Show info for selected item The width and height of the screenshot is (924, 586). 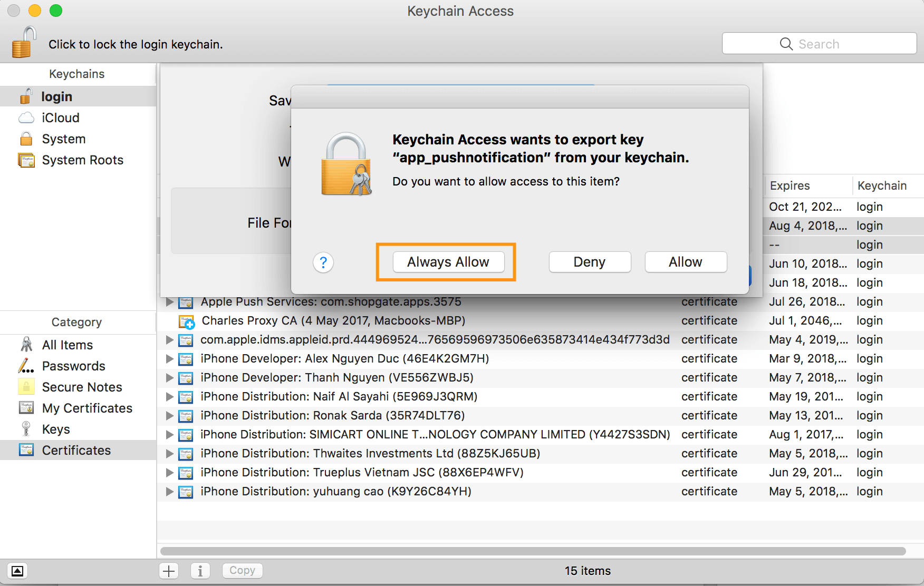coord(200,571)
